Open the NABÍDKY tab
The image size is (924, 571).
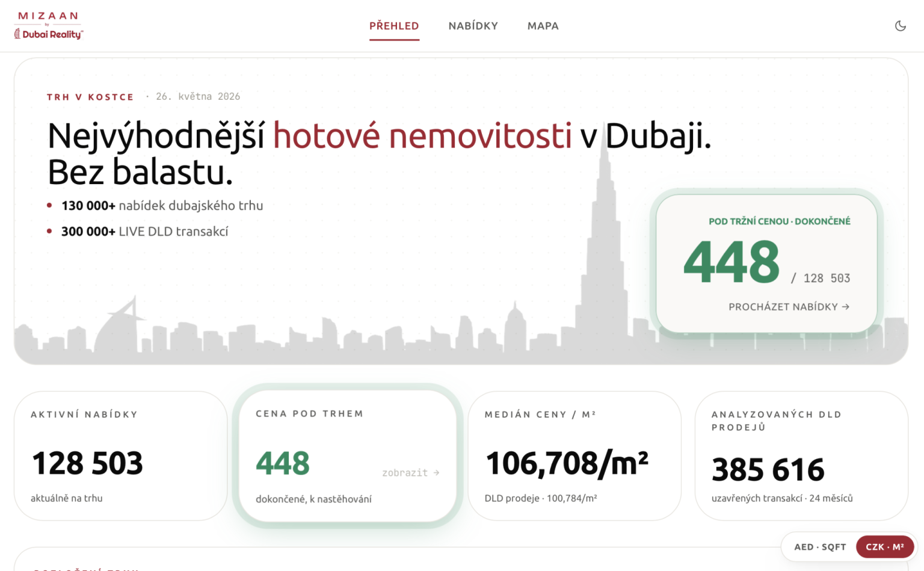[x=473, y=26]
